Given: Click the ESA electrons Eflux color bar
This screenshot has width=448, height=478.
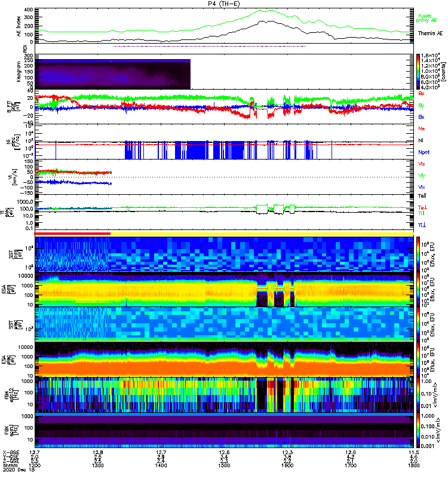Looking at the screenshot, I should click(418, 360).
